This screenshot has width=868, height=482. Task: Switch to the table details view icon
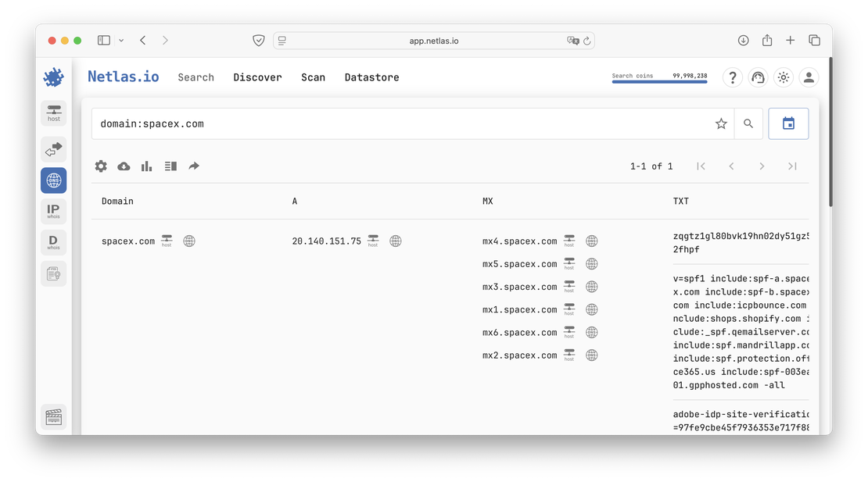coord(170,166)
